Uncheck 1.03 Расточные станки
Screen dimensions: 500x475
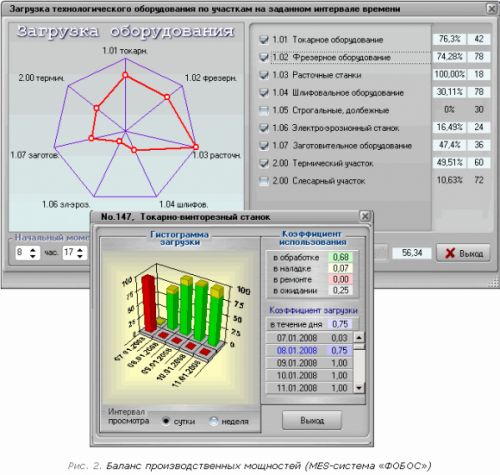coord(264,75)
